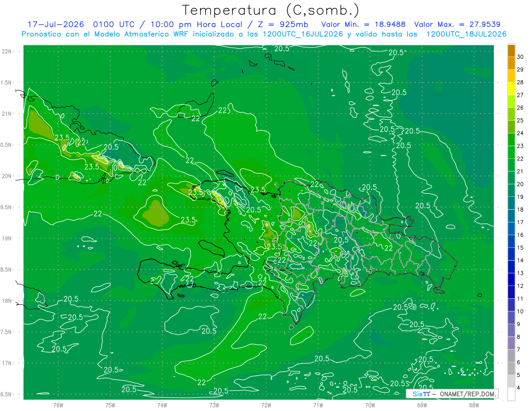Click the '1200UTC_18JUL2026' valid-until time
The height and width of the screenshot is (411, 532).
(x=466, y=34)
